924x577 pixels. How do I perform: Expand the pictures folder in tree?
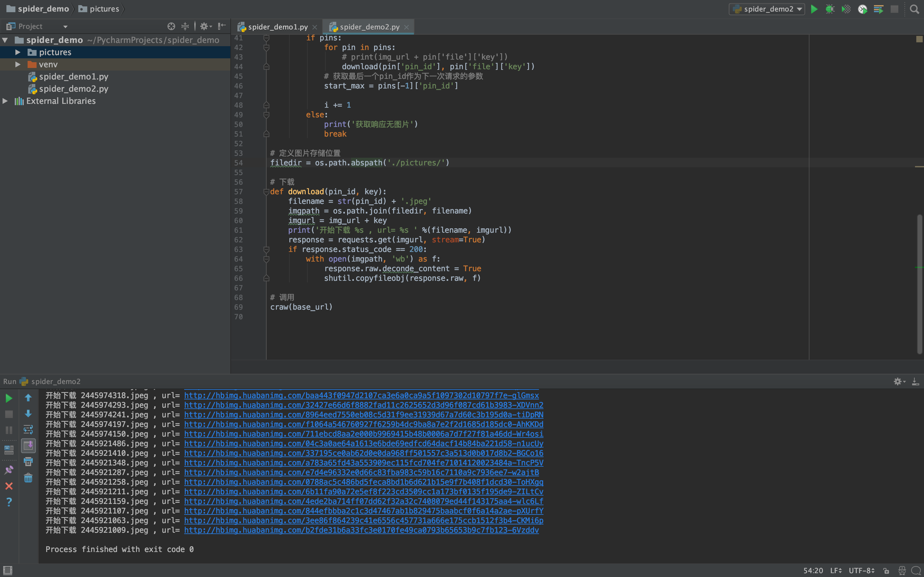(18, 52)
